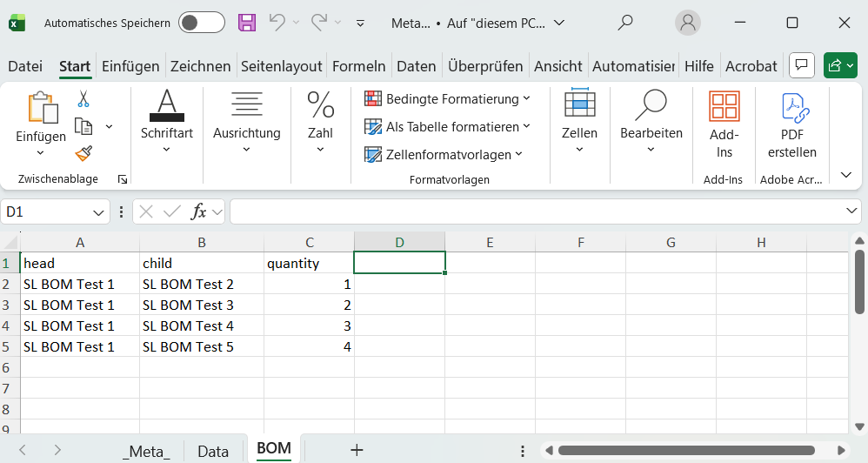This screenshot has width=868, height=463.
Task: Click the green Share button
Action: point(840,66)
